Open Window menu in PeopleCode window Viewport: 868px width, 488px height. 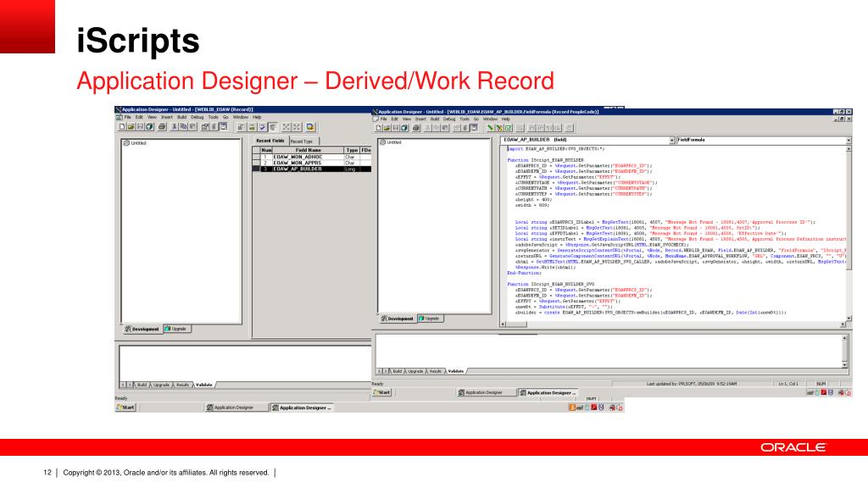[491, 119]
